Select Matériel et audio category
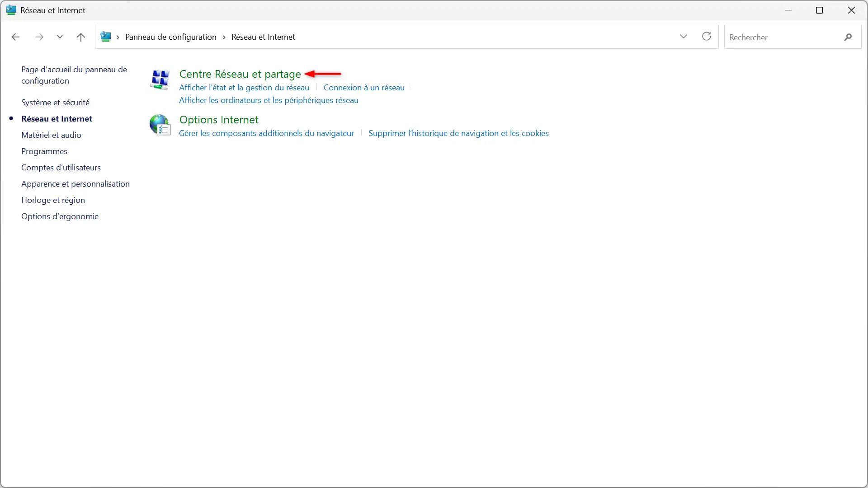This screenshot has height=488, width=868. (51, 135)
